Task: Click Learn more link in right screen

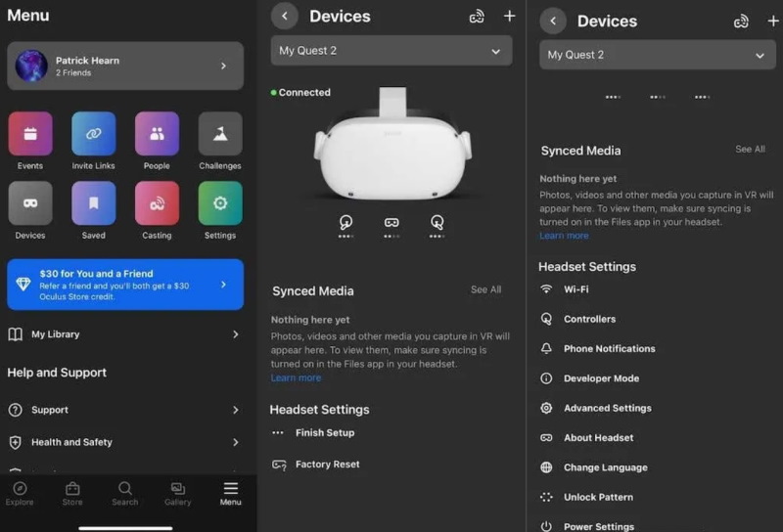Action: click(x=564, y=236)
